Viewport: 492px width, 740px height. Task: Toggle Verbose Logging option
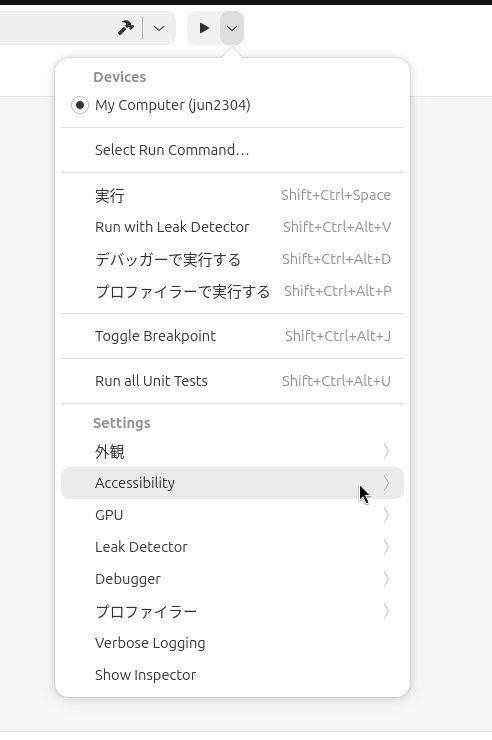coord(232,643)
